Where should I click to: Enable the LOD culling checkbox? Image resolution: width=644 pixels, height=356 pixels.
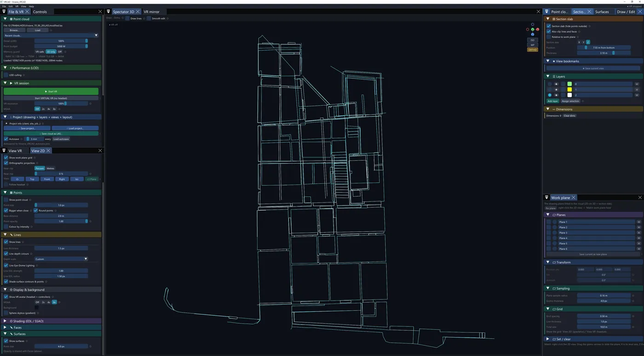6,75
